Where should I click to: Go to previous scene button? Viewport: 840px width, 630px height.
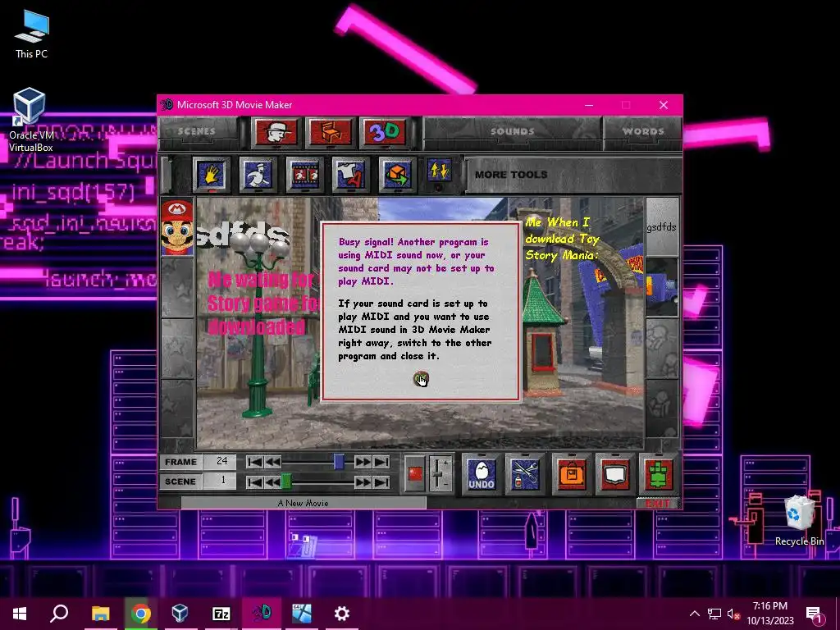click(272, 482)
